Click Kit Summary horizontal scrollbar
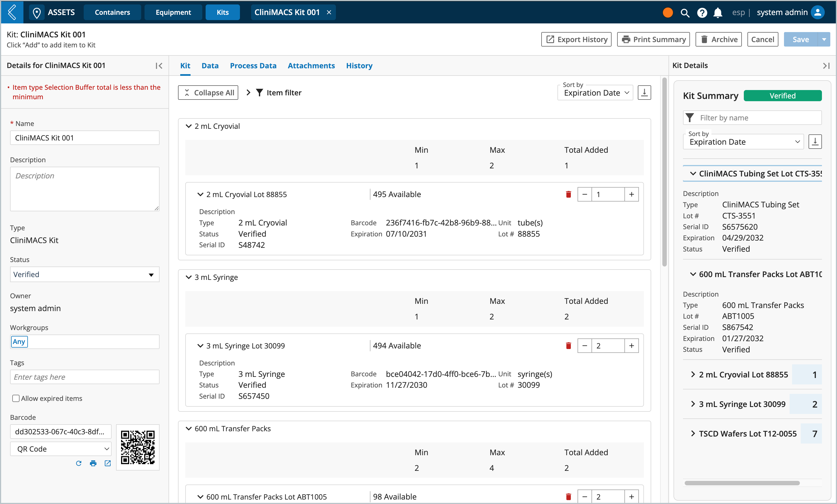Viewport: 837px width, 504px height. 742,483
